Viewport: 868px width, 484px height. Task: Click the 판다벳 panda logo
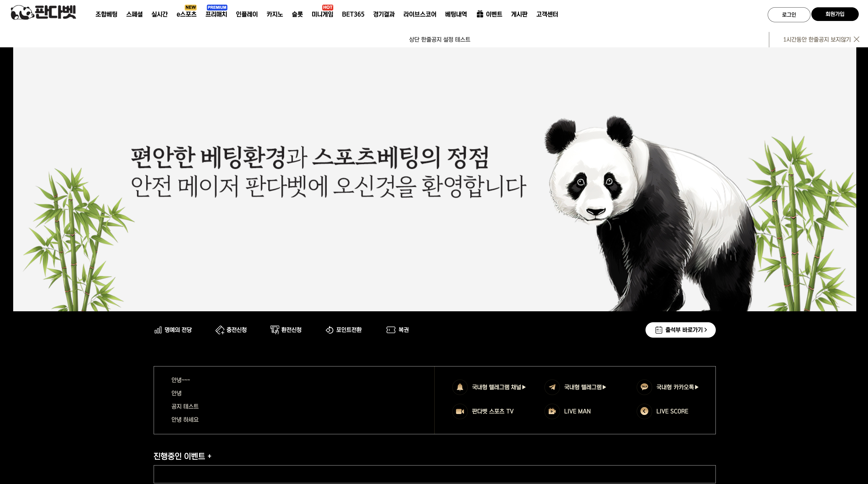click(43, 13)
